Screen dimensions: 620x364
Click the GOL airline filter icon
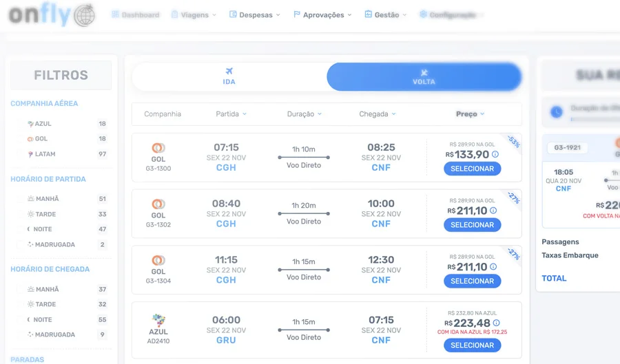click(x=30, y=139)
